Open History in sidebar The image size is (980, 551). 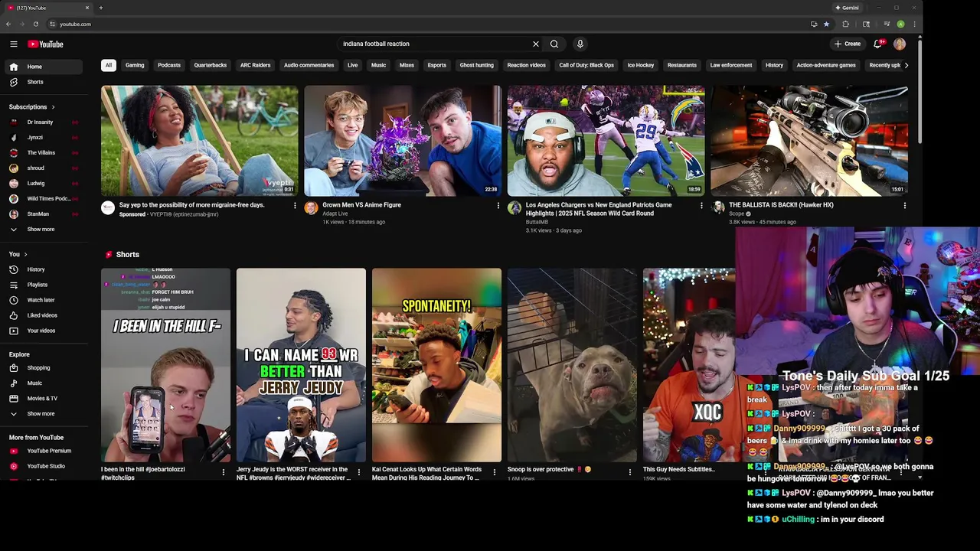click(x=42, y=269)
